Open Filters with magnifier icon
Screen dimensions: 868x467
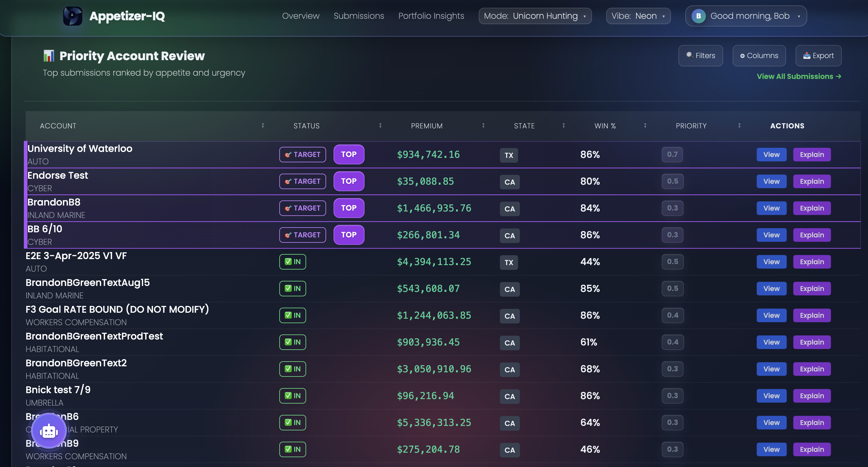coord(700,56)
